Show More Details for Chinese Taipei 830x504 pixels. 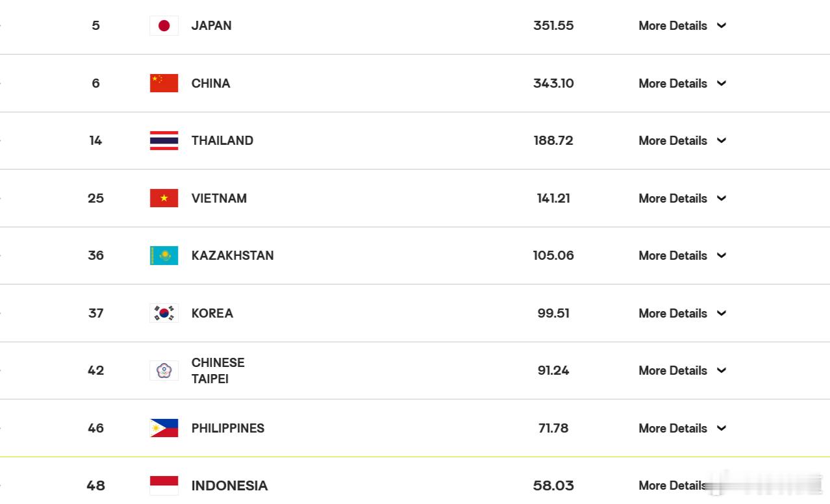(x=673, y=370)
